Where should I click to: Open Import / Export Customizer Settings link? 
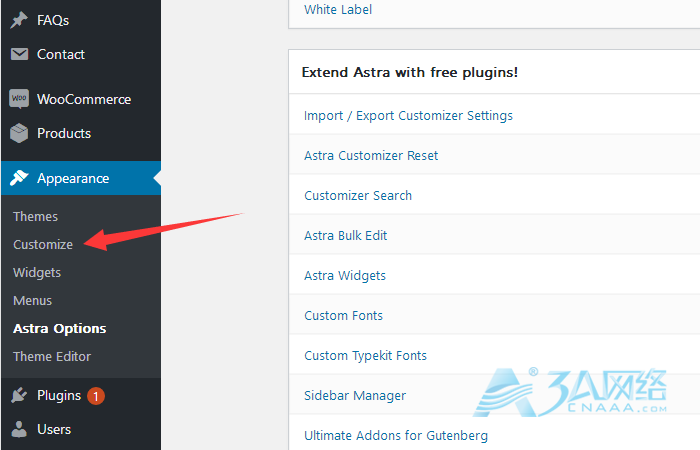click(x=408, y=115)
